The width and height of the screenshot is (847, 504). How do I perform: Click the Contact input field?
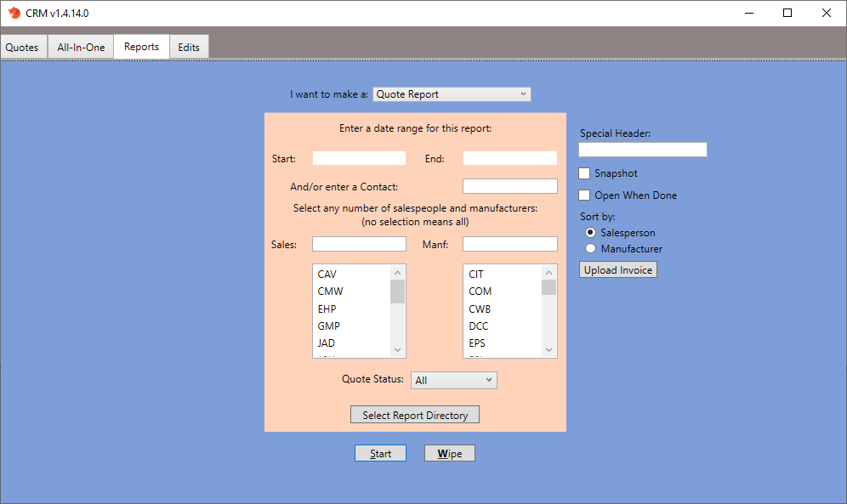pyautogui.click(x=510, y=186)
